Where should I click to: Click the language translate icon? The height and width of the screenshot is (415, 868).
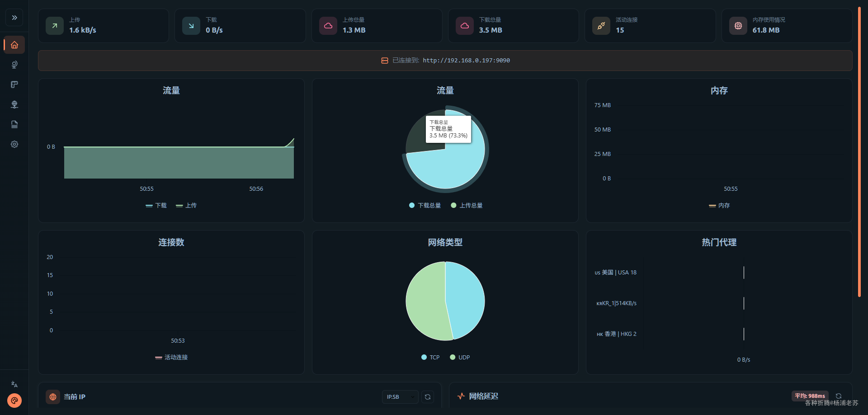coord(14,384)
